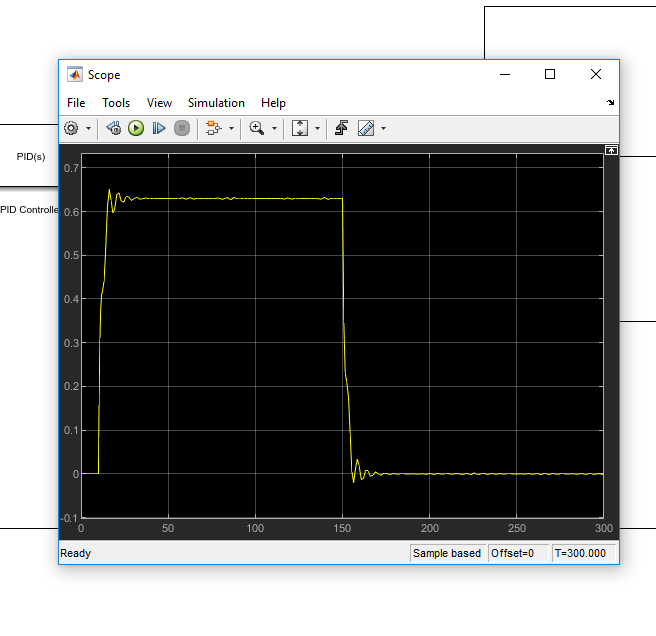Click the -0.1 y-axis tick label
The height and width of the screenshot is (636, 656).
pyautogui.click(x=69, y=518)
